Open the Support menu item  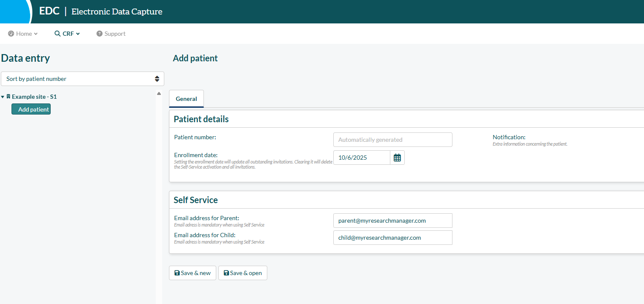(x=111, y=34)
